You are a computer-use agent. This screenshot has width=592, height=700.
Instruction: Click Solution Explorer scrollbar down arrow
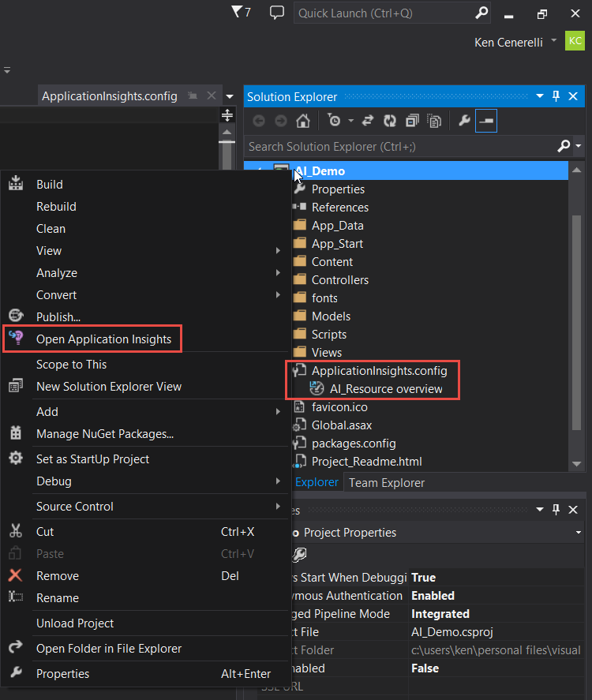[577, 464]
